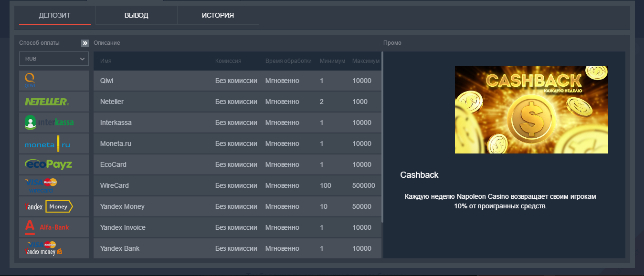Click Yandex Money minimum value 10

324,206
